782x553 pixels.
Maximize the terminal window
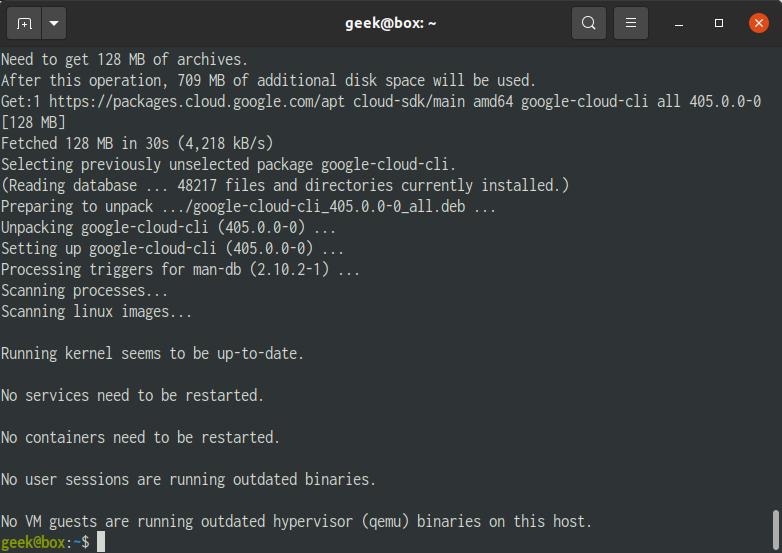719,23
